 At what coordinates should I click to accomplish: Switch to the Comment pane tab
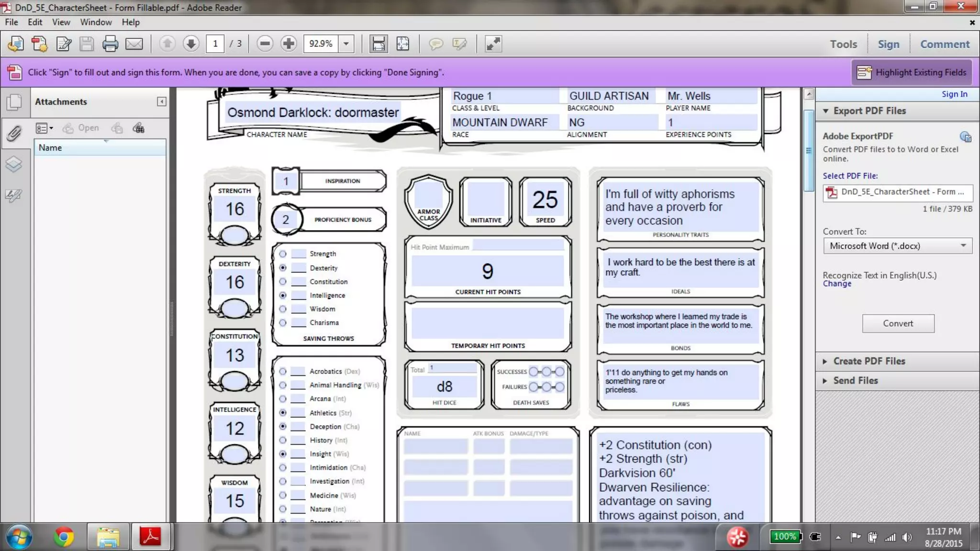click(x=945, y=44)
